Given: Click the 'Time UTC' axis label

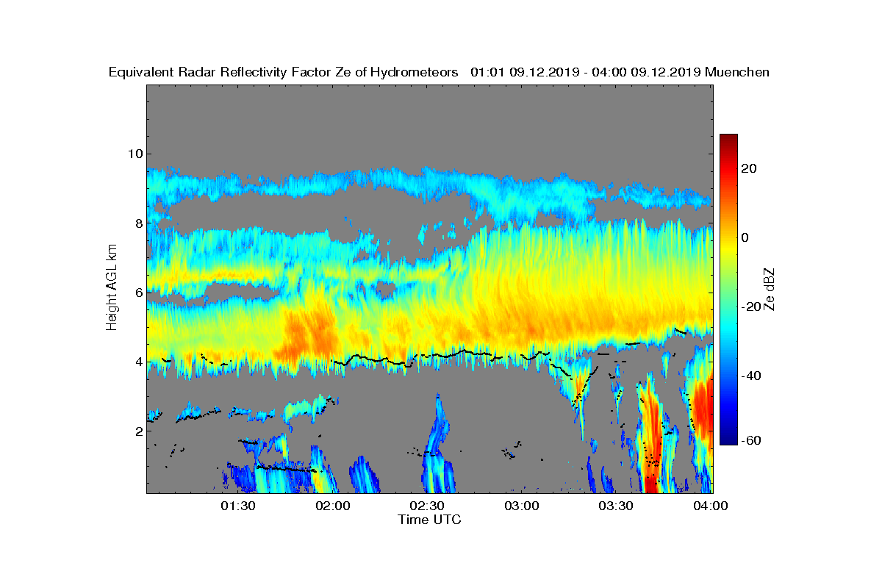Looking at the screenshot, I should tap(430, 520).
